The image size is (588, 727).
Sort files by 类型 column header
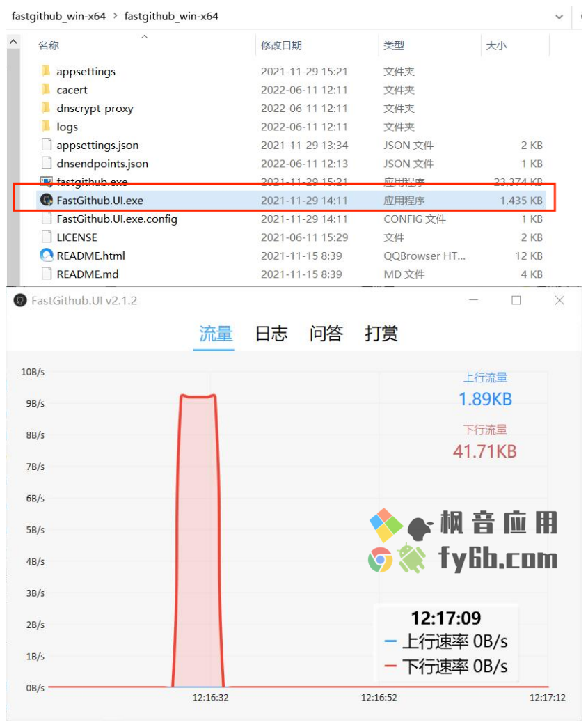pos(394,45)
